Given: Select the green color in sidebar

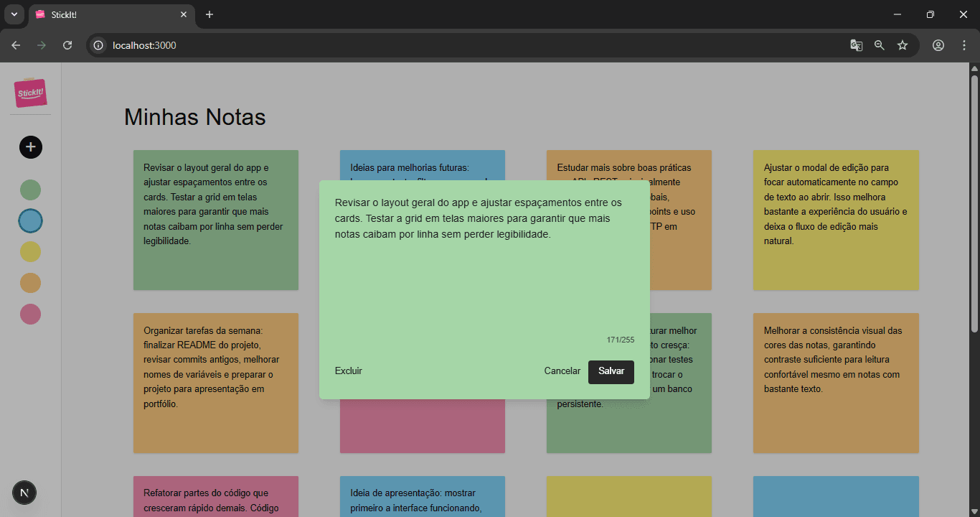Looking at the screenshot, I should pyautogui.click(x=30, y=190).
